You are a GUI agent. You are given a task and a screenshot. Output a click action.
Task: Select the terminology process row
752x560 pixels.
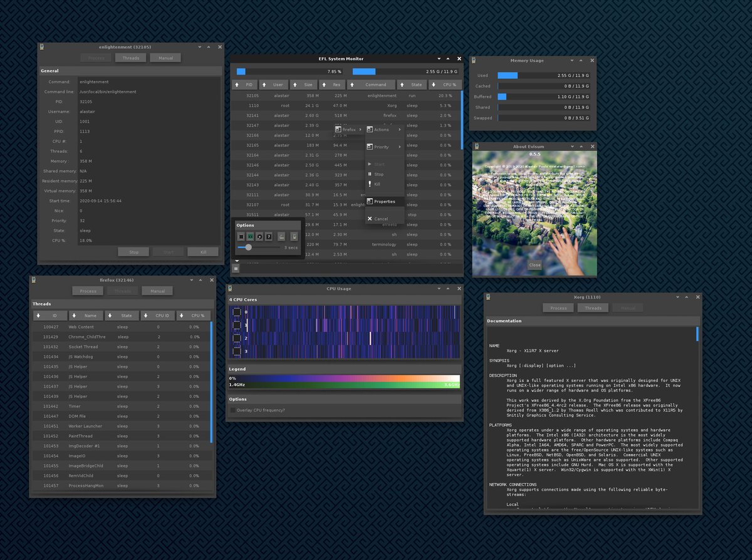[x=346, y=244]
